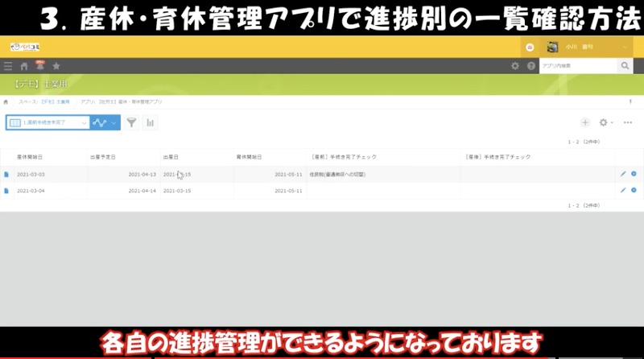Screen dimensions: 644x359
Task: Open help question mark icon
Action: pos(531,66)
